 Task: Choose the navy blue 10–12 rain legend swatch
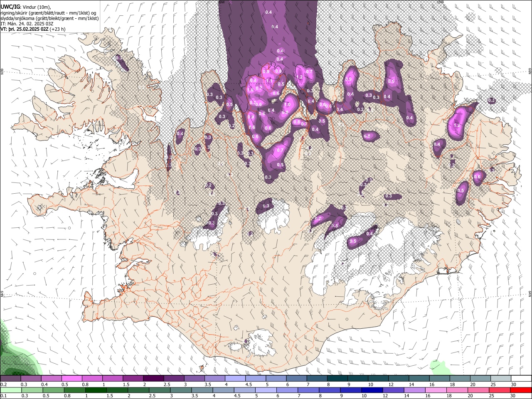pyautogui.click(x=372, y=390)
